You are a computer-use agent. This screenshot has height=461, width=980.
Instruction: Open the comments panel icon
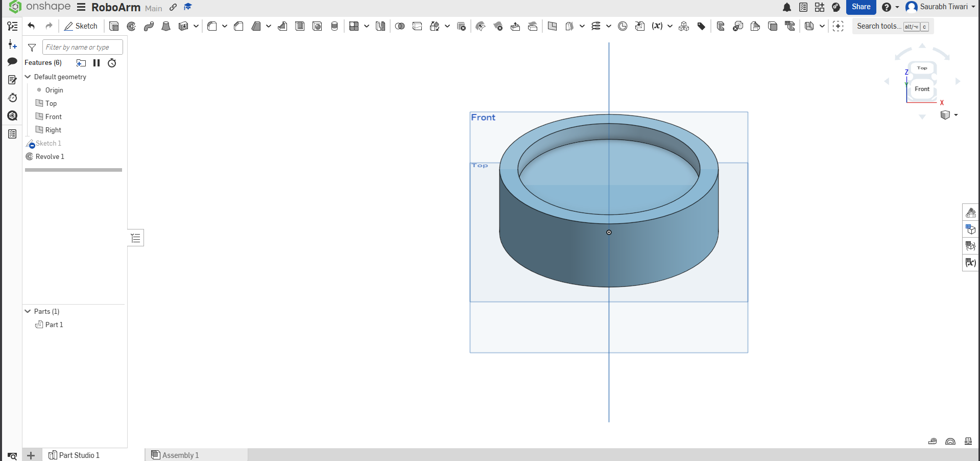click(12, 62)
